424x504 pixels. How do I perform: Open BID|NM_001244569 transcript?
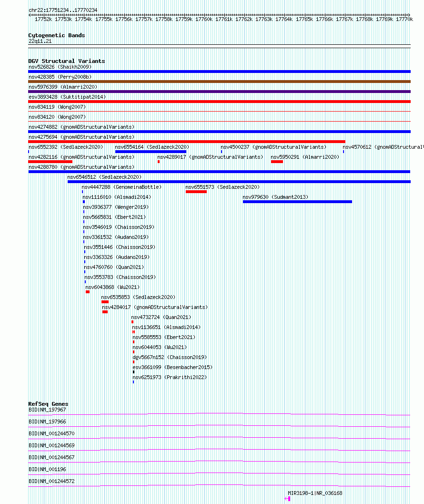point(52,445)
